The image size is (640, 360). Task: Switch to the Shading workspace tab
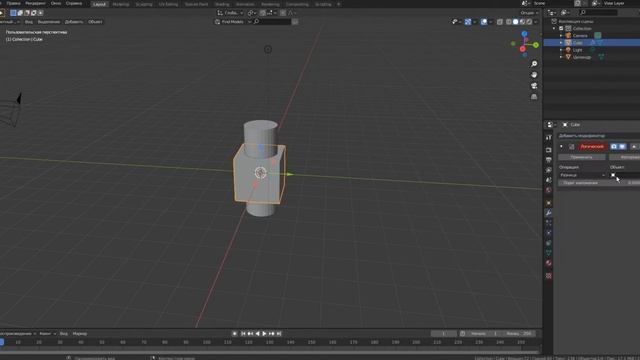pyautogui.click(x=222, y=4)
